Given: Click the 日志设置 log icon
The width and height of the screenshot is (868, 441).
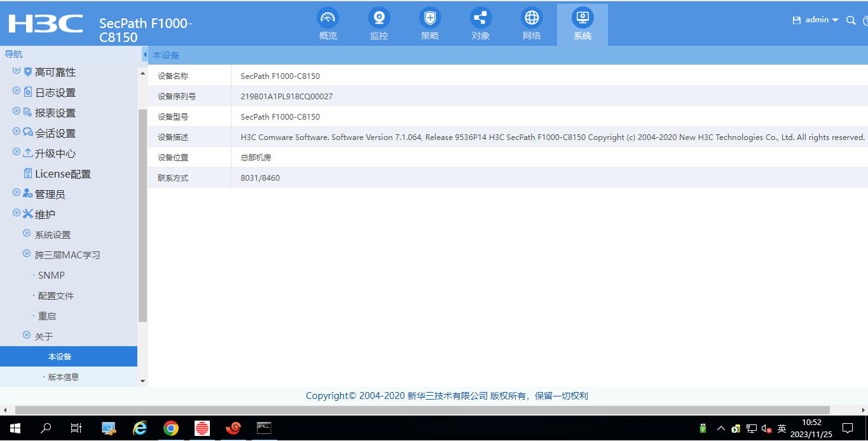Looking at the screenshot, I should pos(28,92).
